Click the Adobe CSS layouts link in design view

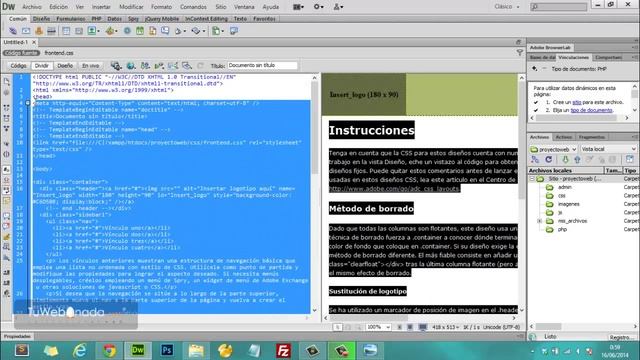click(394, 189)
